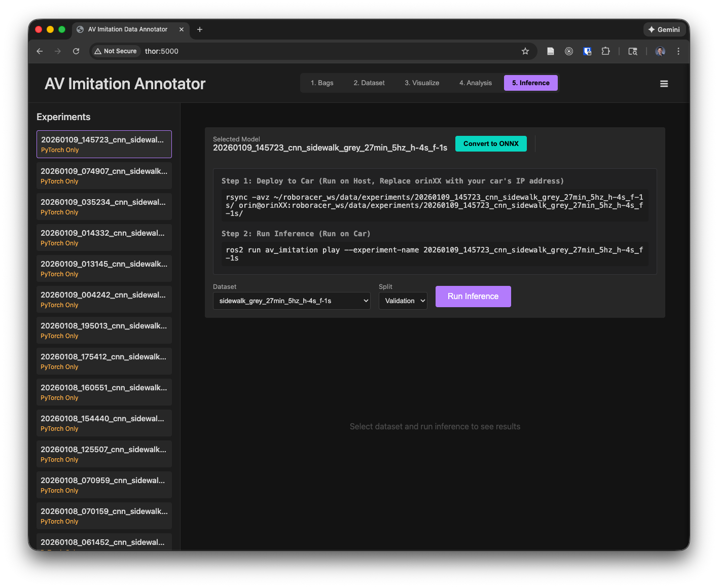Select experiment 20260109_074907_cnn_sidewalk
Image resolution: width=718 pixels, height=588 pixels.
point(104,175)
